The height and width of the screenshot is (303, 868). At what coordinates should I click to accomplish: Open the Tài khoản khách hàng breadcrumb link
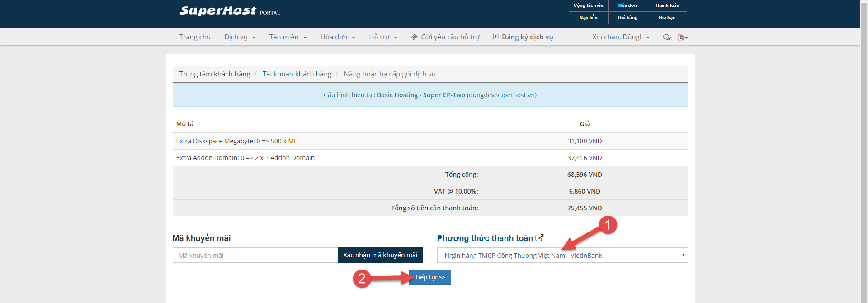[x=297, y=74]
